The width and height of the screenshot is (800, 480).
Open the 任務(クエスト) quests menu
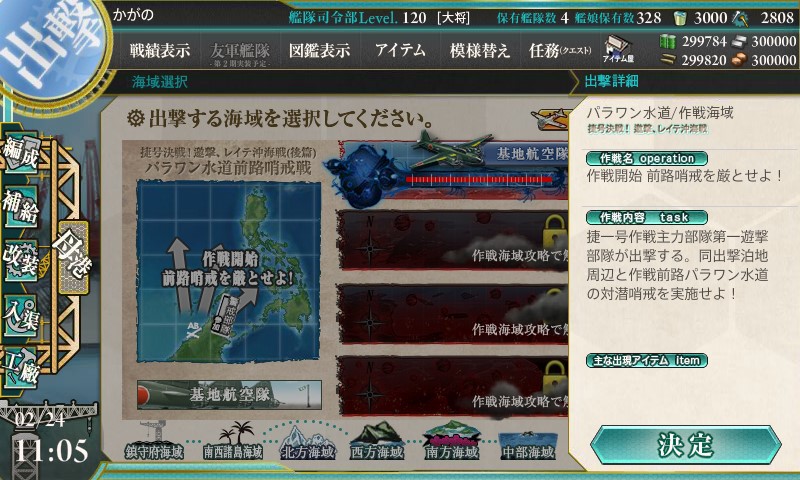tap(560, 50)
